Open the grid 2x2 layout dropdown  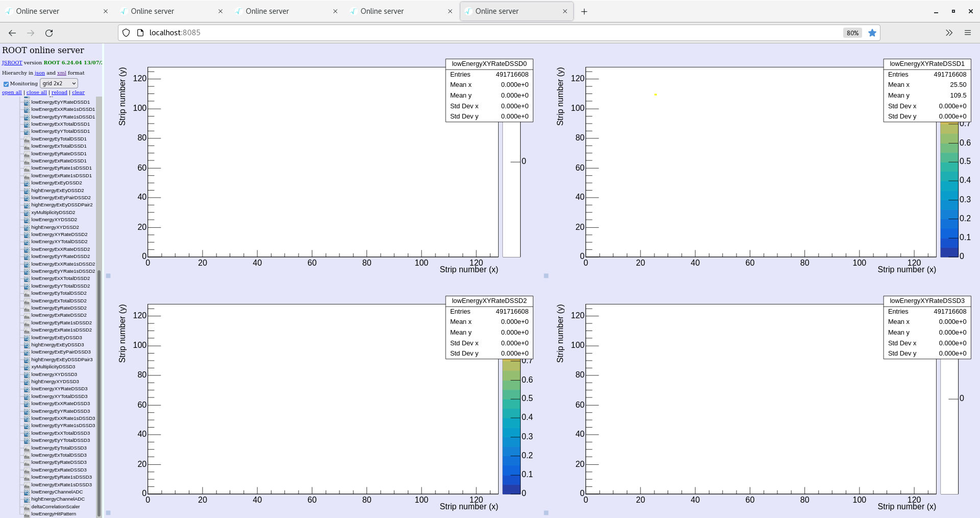pos(59,83)
